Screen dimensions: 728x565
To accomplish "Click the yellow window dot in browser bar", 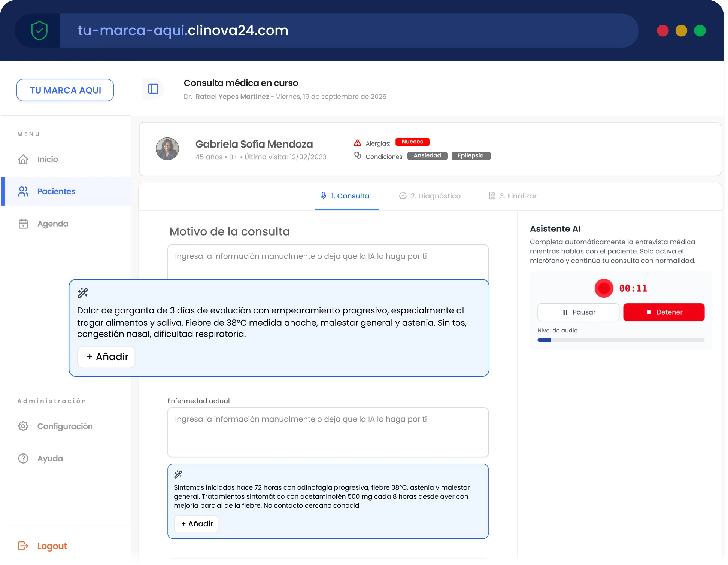I will point(681,31).
